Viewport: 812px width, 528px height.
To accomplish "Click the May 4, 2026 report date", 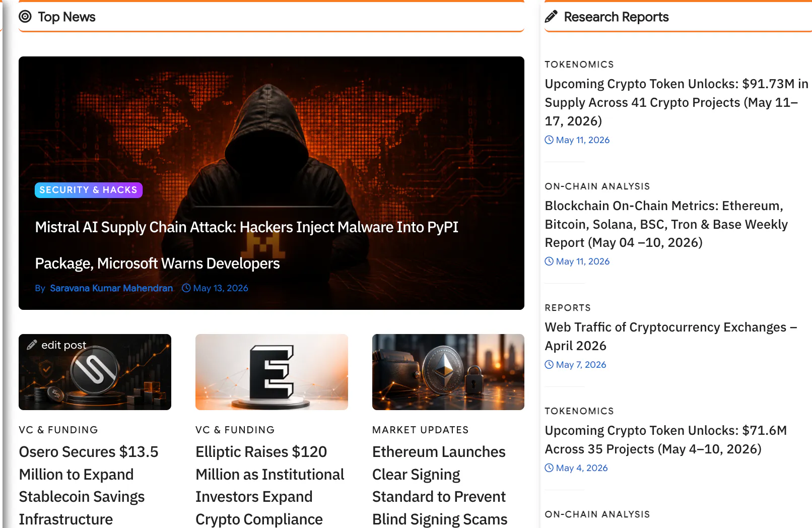I will point(582,468).
